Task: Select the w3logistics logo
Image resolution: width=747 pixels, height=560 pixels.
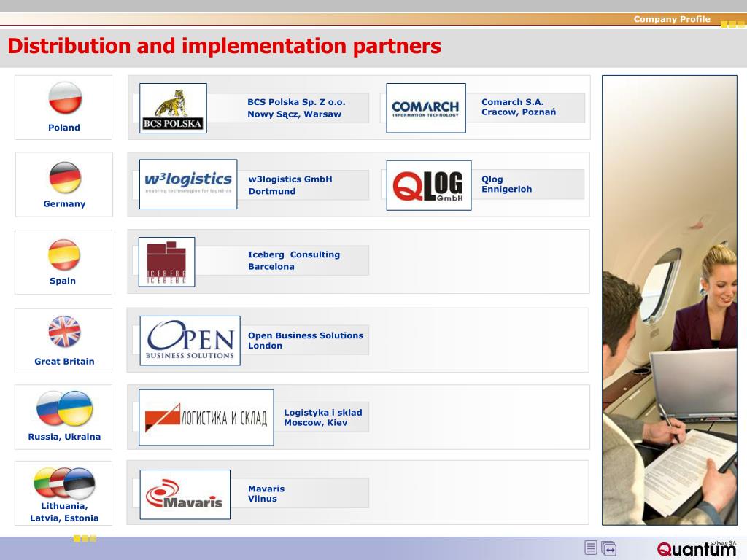Action: 188,184
